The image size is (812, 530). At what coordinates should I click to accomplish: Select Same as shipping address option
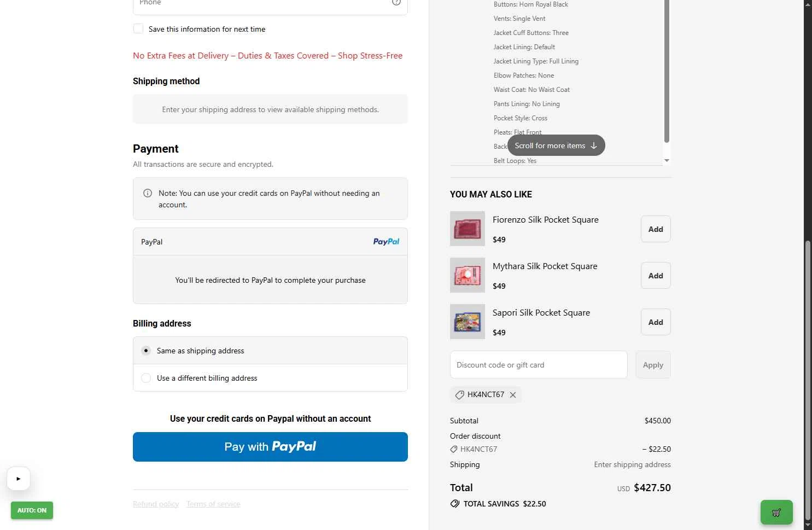coord(270,351)
